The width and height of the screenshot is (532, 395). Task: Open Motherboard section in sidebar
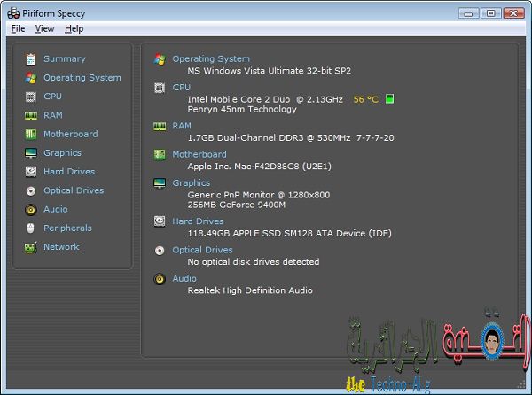pos(71,134)
